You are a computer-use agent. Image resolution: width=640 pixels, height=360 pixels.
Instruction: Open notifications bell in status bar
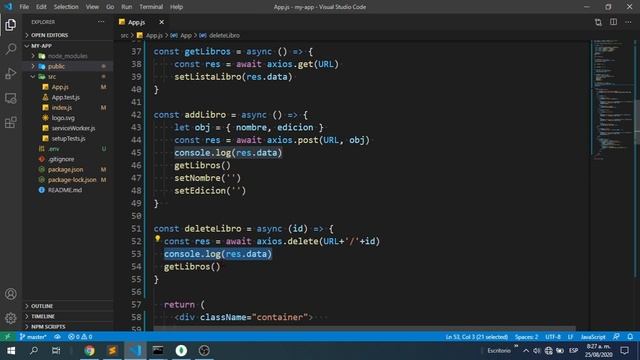(630, 337)
